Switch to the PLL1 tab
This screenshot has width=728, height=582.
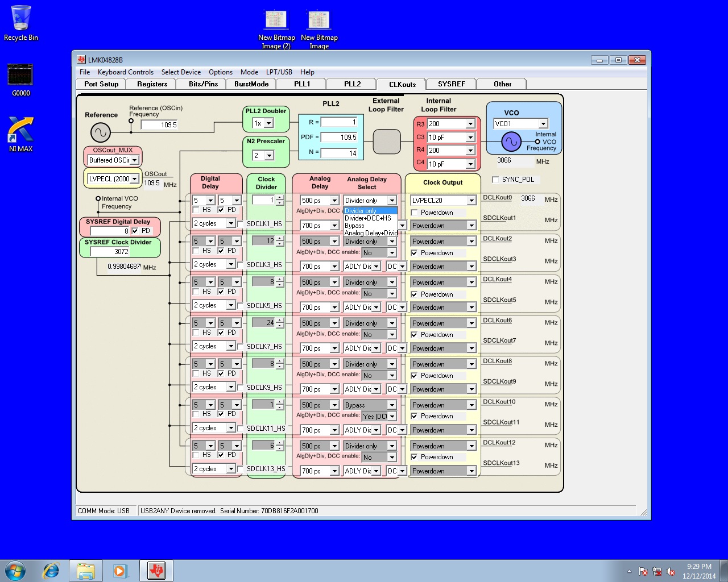coord(302,84)
